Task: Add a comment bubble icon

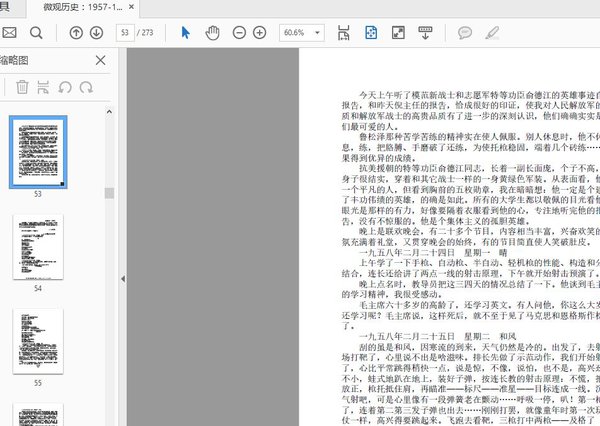Action: 465,33
